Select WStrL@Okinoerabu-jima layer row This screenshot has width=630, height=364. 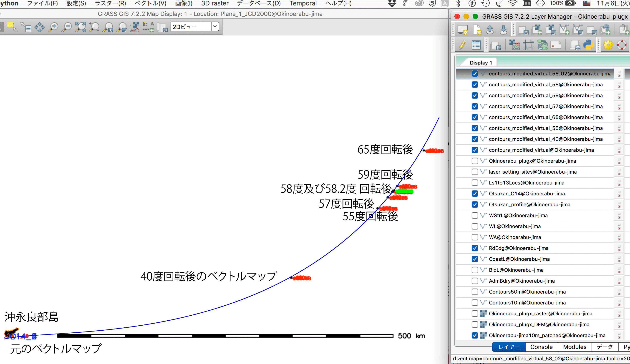(x=535, y=215)
